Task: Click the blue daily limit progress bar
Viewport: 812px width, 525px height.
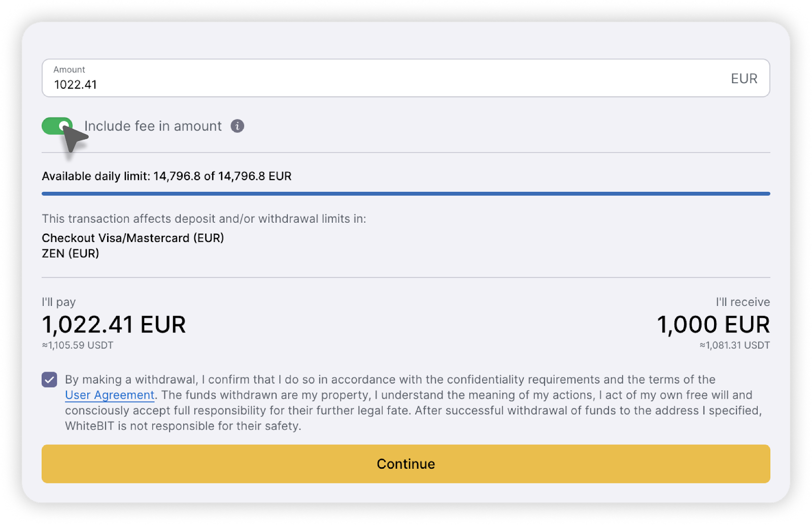Action: coord(406,194)
